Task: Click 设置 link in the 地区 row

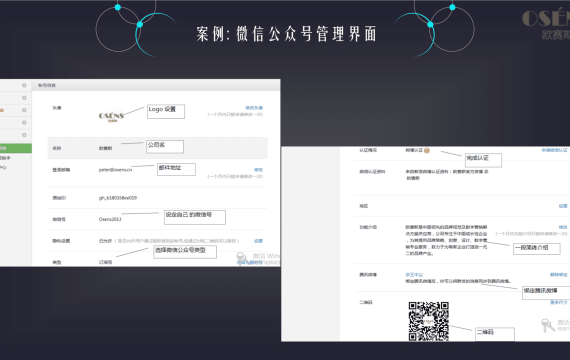Action: 563,206
